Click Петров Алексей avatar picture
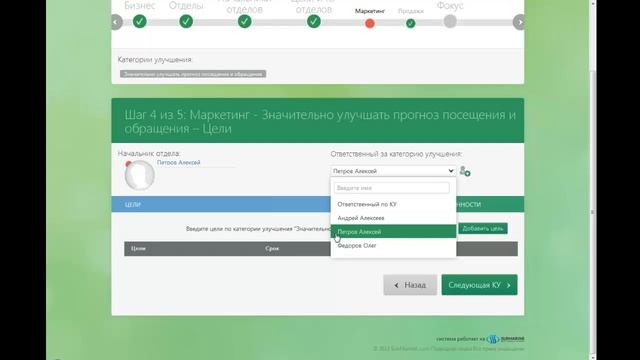640x360 pixels. [140, 176]
